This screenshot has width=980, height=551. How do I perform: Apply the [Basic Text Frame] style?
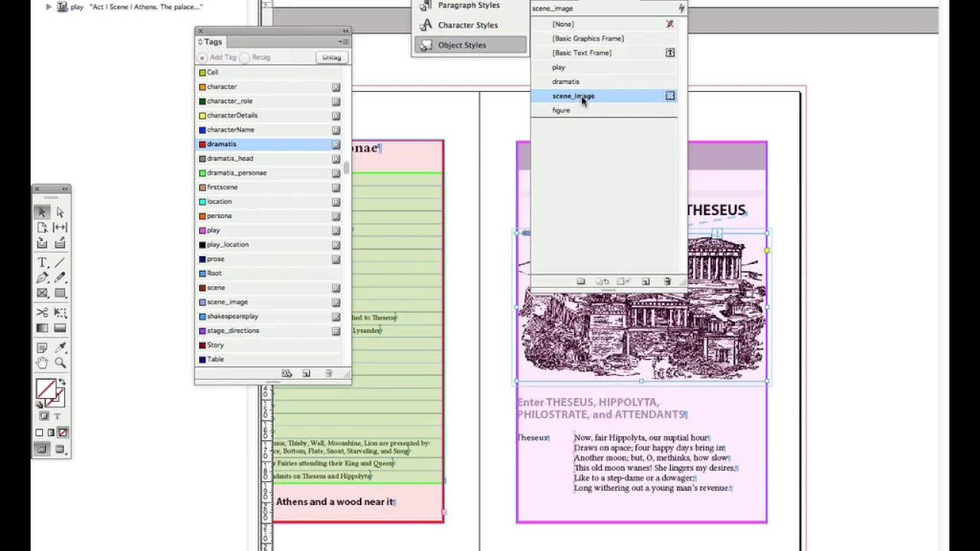(604, 53)
